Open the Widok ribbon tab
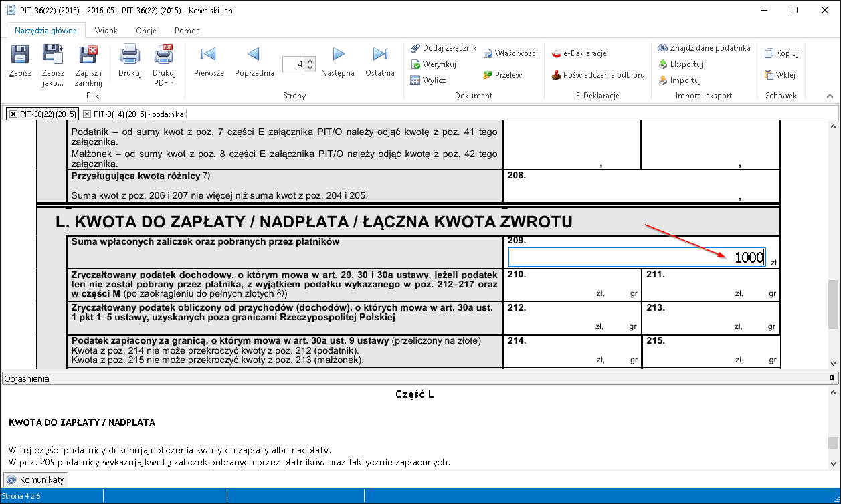This screenshot has height=504, width=841. click(106, 31)
